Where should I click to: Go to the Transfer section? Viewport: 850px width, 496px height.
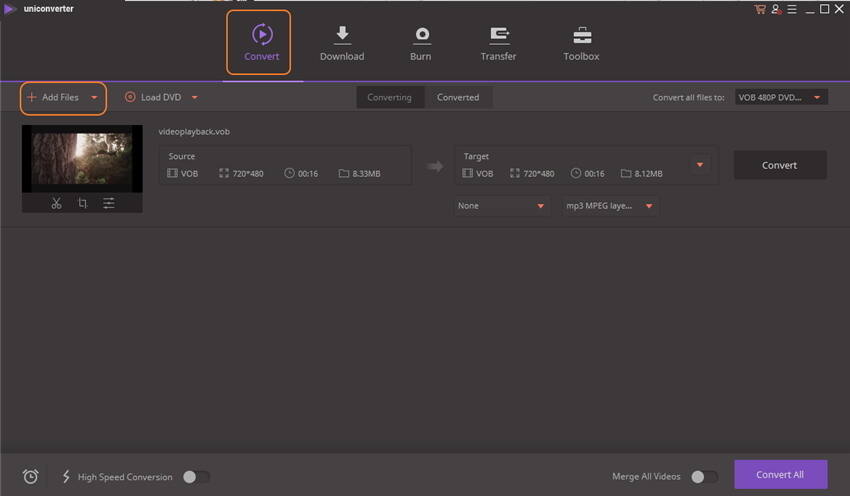(x=498, y=42)
